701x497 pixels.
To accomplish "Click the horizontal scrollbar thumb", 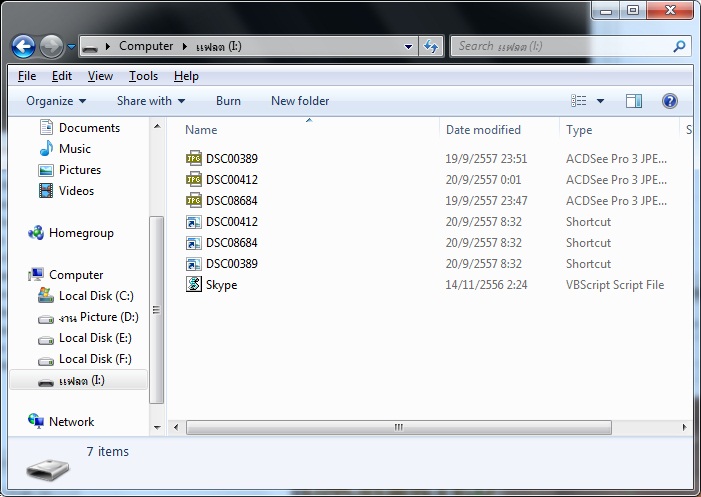I will 399,427.
